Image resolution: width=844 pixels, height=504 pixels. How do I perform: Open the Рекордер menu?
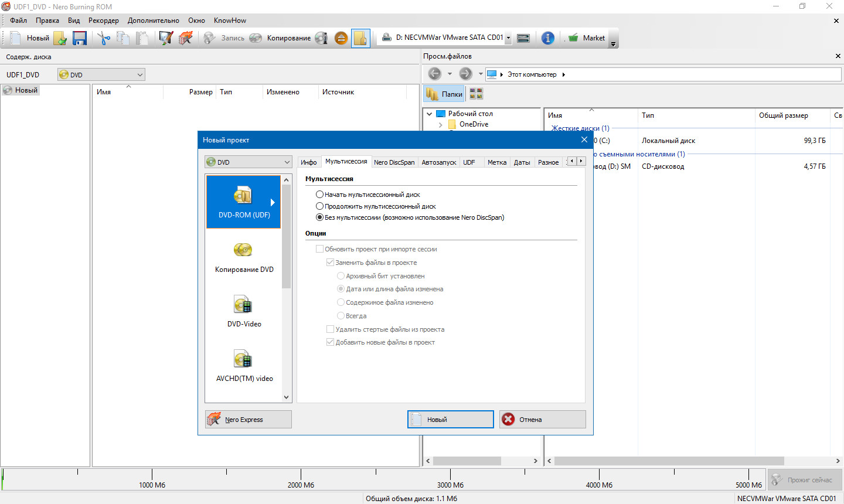pos(103,21)
